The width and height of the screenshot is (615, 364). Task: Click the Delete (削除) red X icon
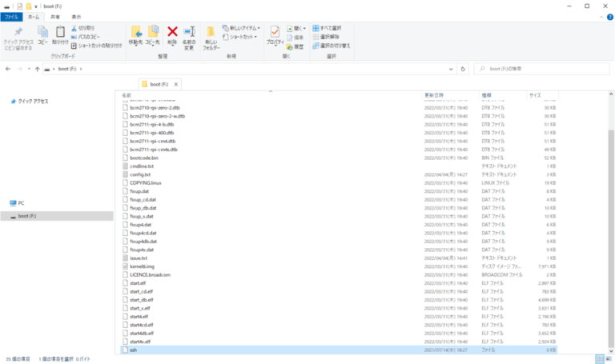pos(171,32)
